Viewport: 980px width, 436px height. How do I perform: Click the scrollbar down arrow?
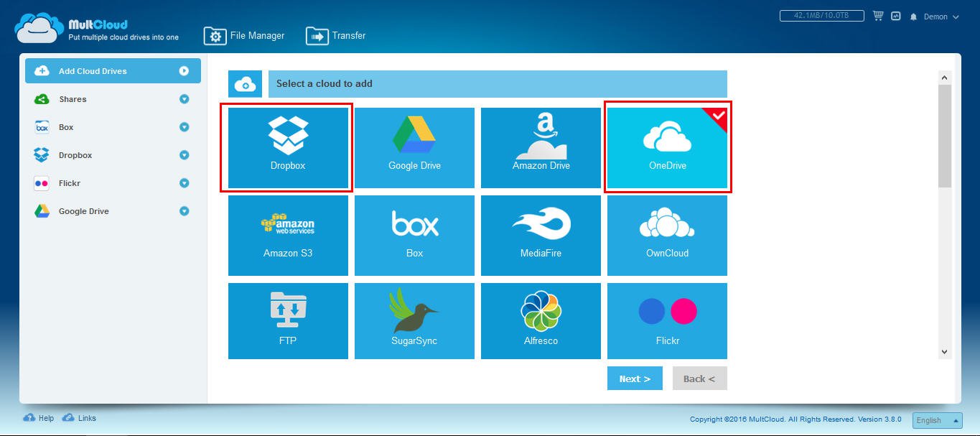944,352
